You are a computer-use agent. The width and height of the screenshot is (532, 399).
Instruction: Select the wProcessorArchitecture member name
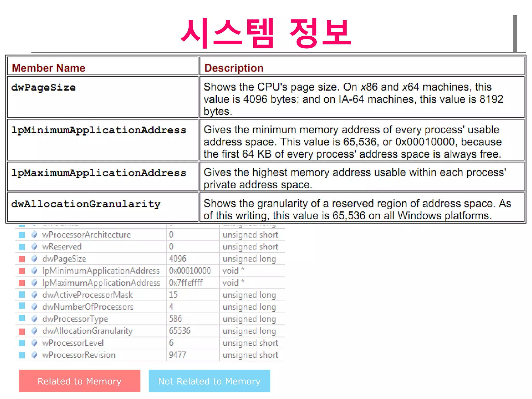pos(87,235)
